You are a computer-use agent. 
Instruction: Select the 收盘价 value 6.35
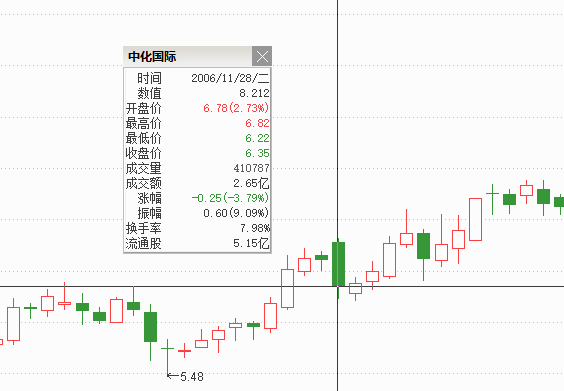tap(257, 153)
